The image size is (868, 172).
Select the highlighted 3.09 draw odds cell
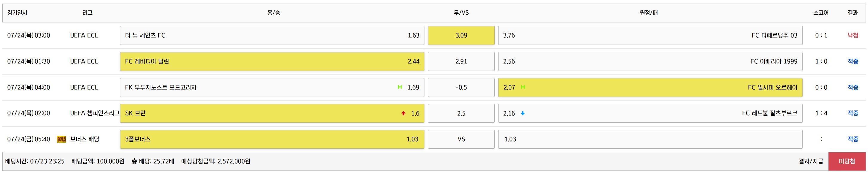point(461,35)
